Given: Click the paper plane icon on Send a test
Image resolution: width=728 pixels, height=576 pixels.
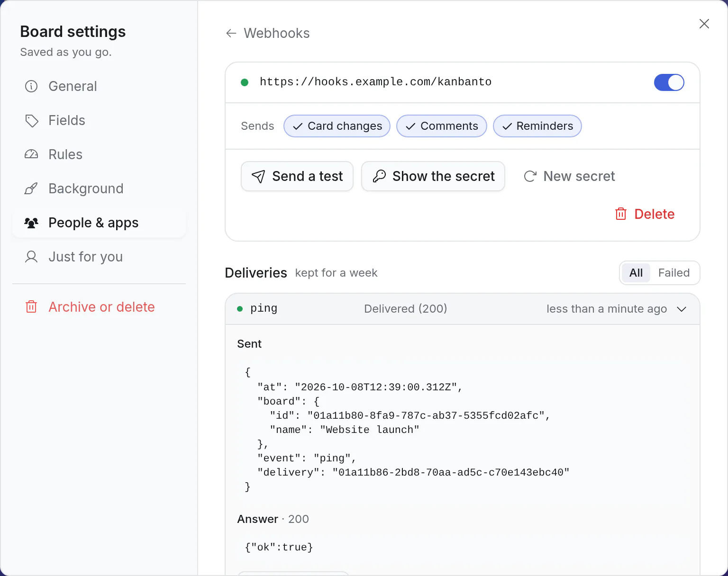Looking at the screenshot, I should point(258,176).
